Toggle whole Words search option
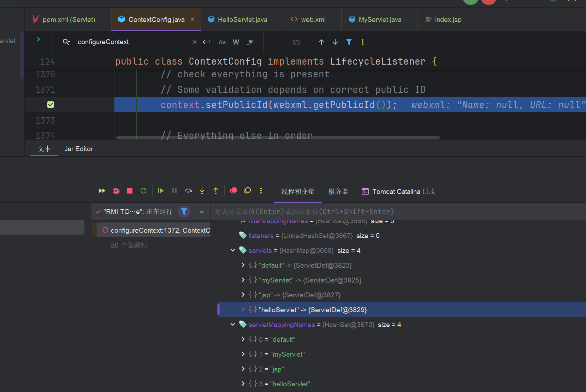The image size is (586, 392). pyautogui.click(x=236, y=42)
